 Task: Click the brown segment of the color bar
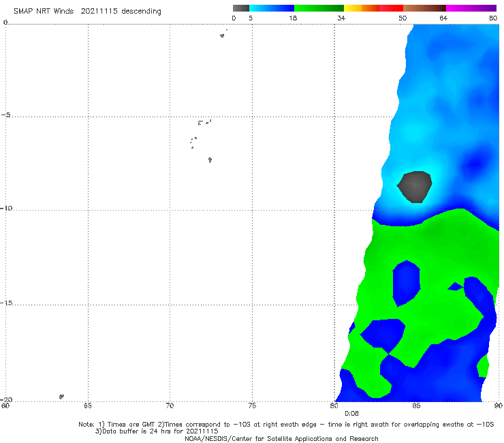coord(424,8)
